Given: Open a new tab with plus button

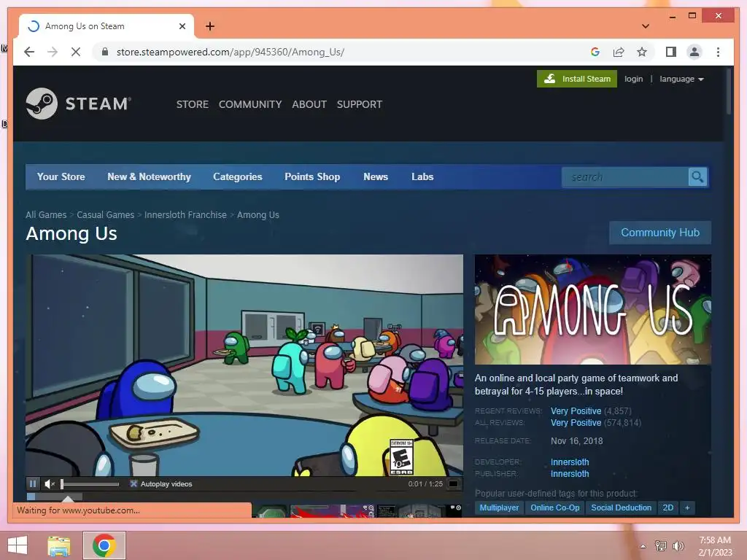Looking at the screenshot, I should 209,26.
